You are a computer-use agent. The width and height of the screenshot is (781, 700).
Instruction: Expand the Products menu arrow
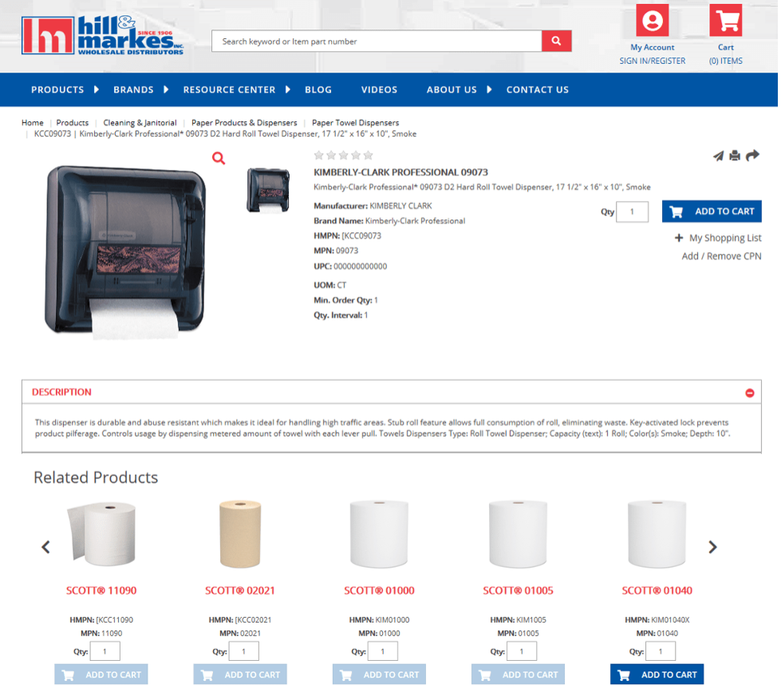click(97, 89)
